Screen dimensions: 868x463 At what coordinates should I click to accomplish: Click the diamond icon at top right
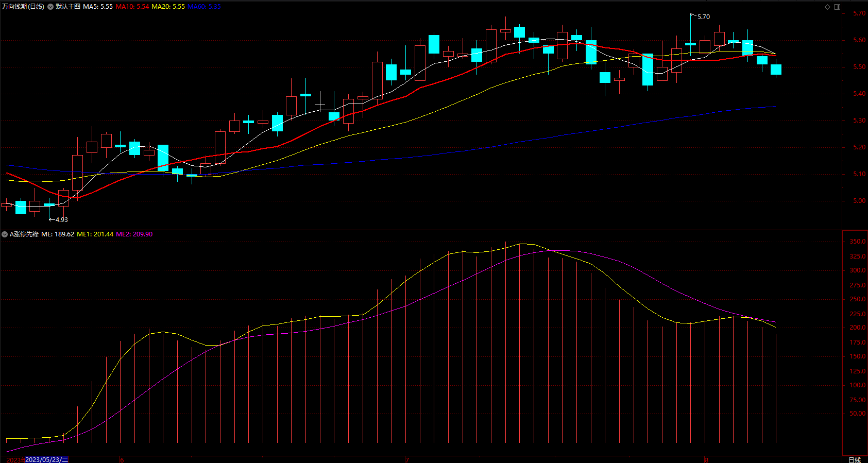tap(828, 7)
